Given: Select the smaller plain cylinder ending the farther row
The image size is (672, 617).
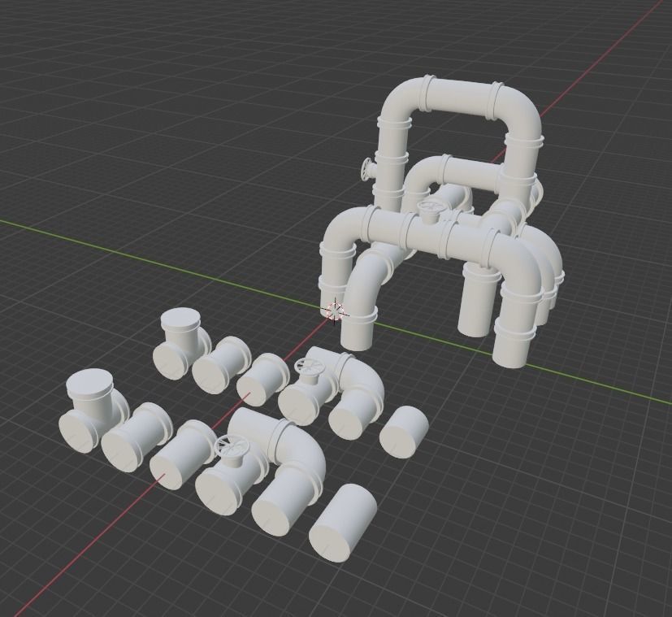Looking at the screenshot, I should point(404,432).
